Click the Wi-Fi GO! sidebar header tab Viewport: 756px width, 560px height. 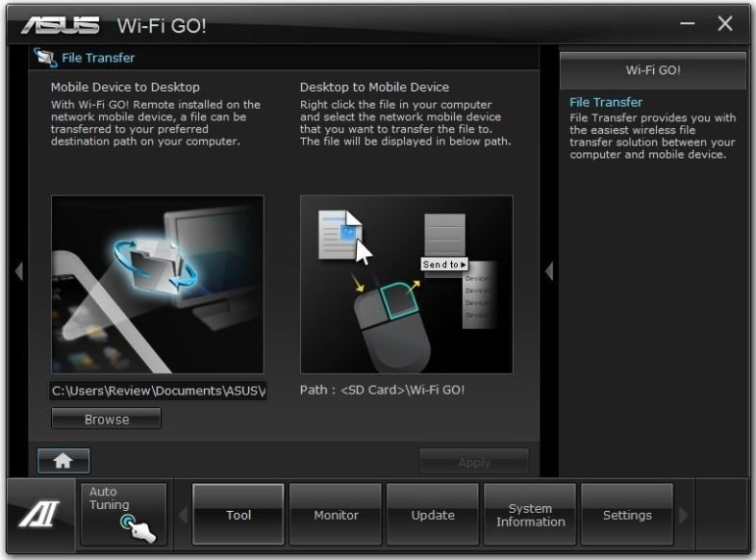point(653,70)
